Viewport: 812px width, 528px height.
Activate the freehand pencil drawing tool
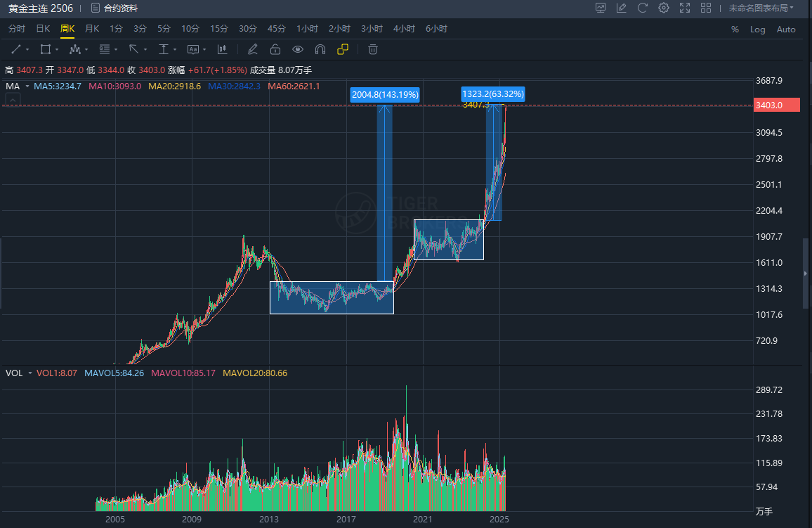point(253,49)
